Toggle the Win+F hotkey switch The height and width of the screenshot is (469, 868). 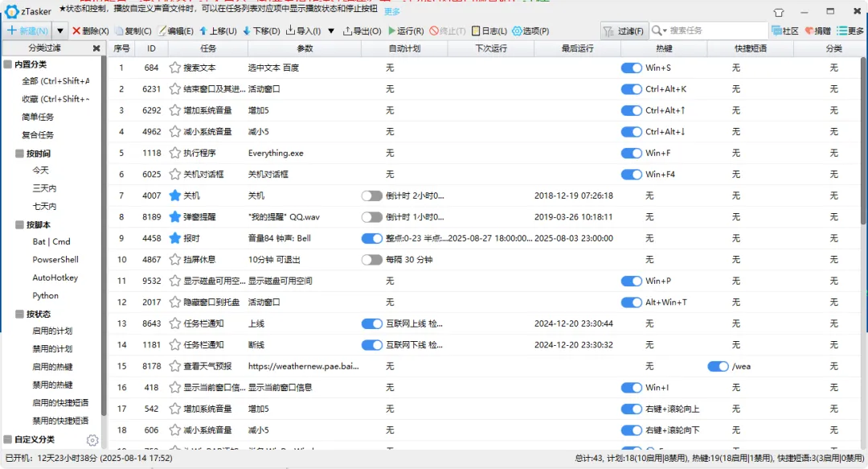coord(631,153)
